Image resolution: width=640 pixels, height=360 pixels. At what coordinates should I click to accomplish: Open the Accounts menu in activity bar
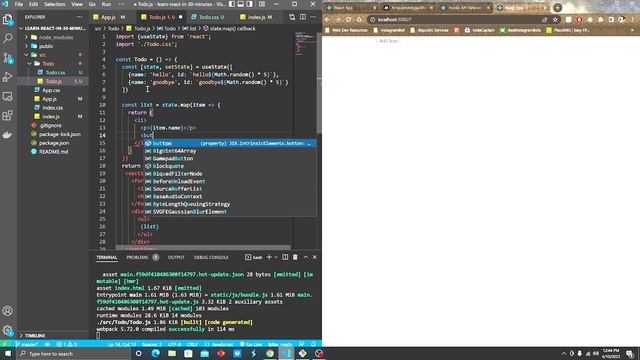click(8, 311)
